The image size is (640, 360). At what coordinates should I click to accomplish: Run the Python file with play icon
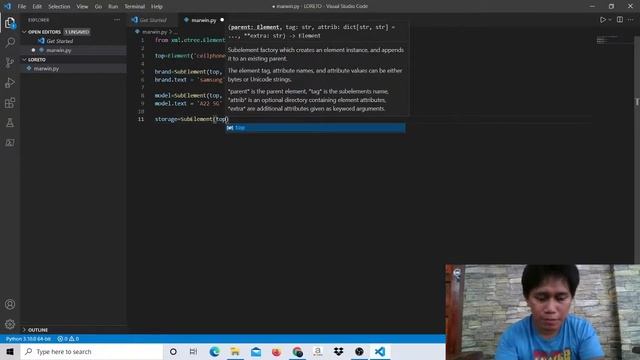[602, 20]
